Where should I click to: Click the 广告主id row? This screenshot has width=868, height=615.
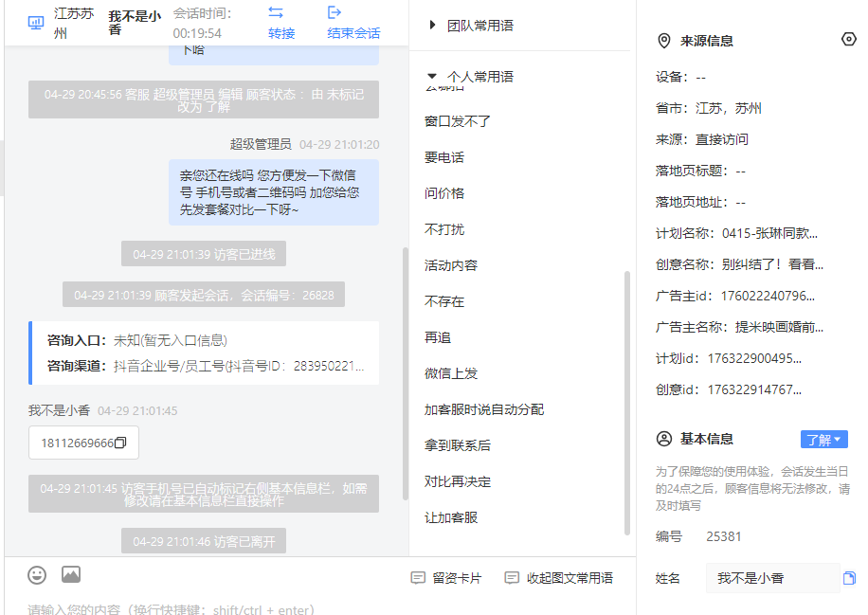click(x=735, y=296)
